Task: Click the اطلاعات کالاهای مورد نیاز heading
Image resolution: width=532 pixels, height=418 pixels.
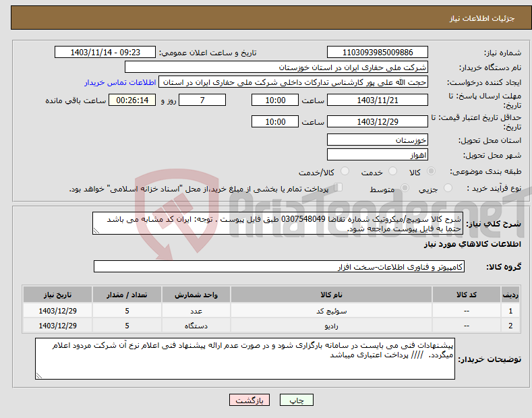Action: [x=472, y=244]
